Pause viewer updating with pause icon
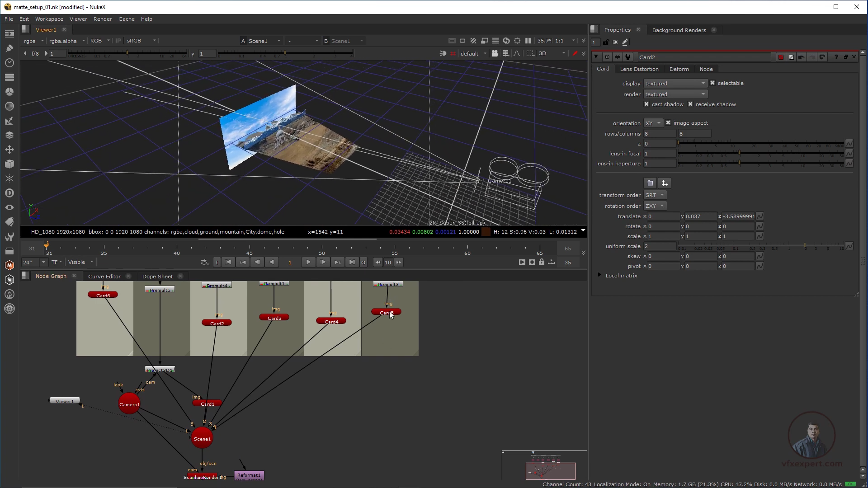868x488 pixels. [x=528, y=41]
